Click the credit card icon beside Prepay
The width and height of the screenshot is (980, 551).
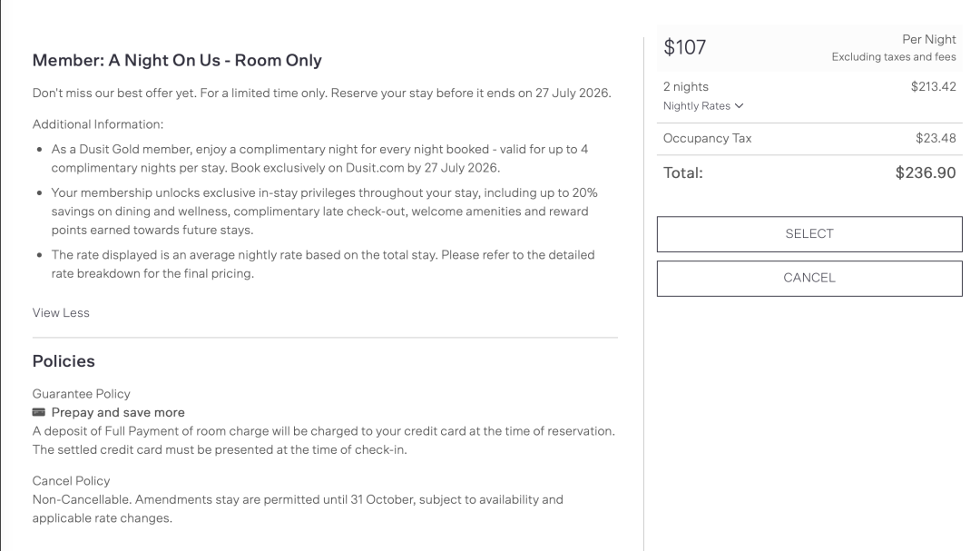click(x=39, y=412)
